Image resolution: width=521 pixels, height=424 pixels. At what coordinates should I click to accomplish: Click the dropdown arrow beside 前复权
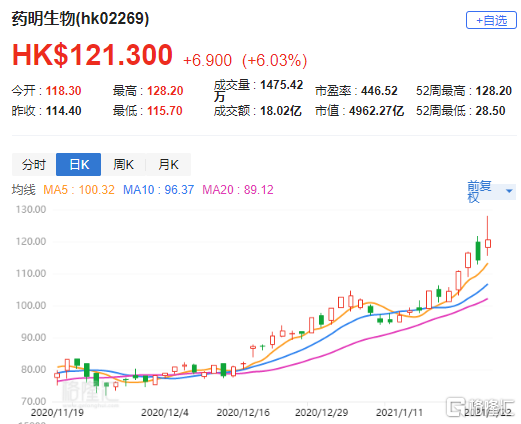point(509,191)
